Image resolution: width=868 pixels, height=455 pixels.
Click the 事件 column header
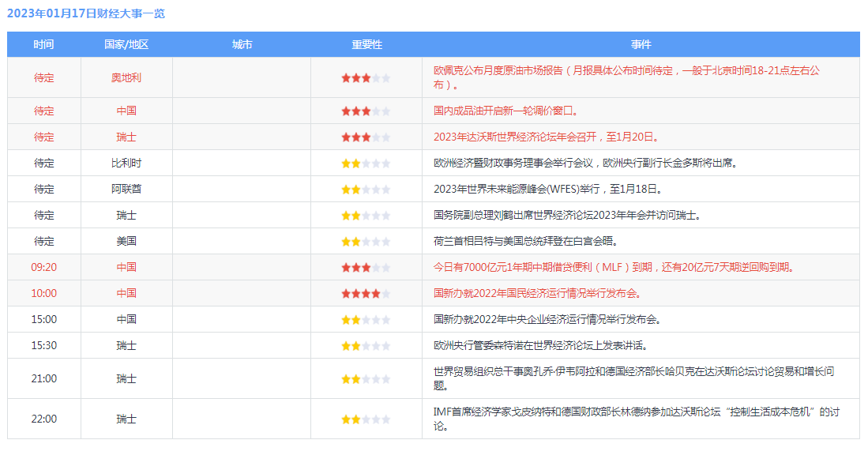click(x=641, y=44)
